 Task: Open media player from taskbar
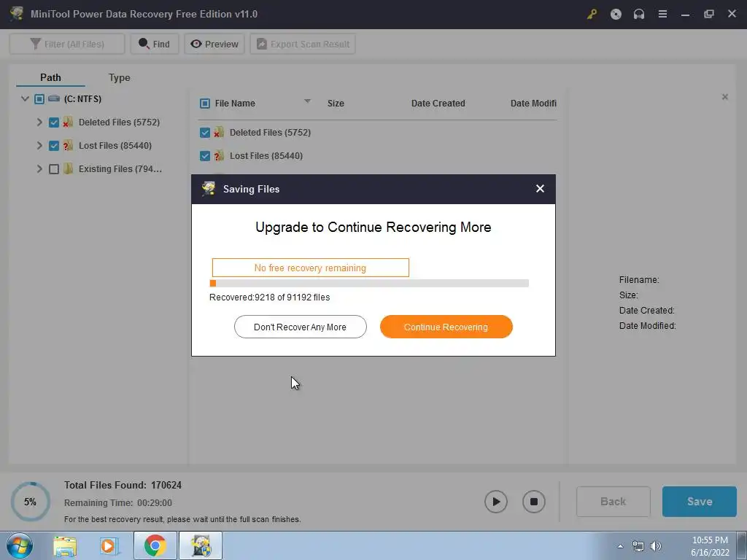(109, 546)
